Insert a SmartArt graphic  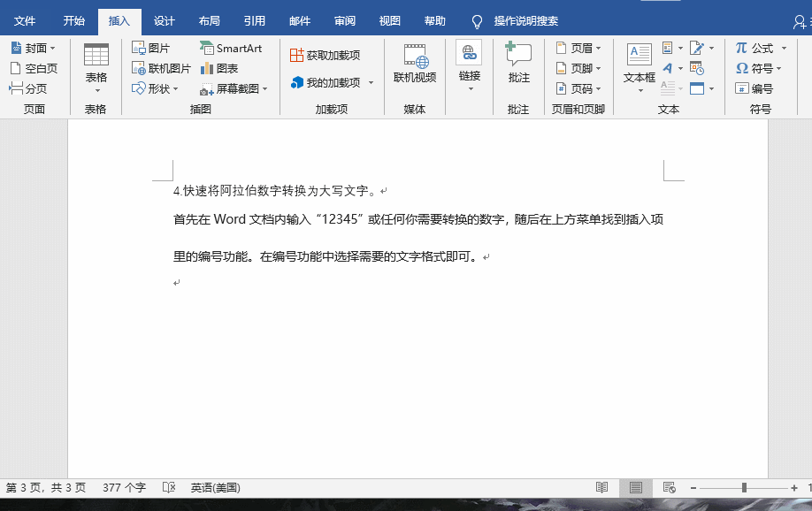(232, 48)
